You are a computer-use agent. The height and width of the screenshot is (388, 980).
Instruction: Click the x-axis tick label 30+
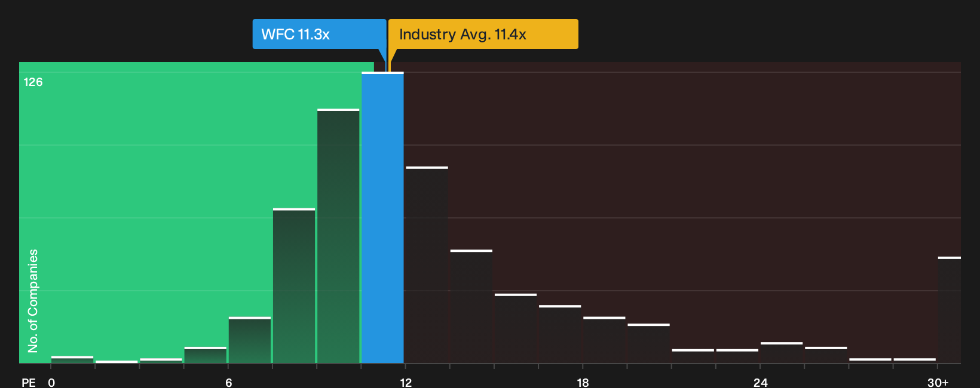(x=938, y=382)
